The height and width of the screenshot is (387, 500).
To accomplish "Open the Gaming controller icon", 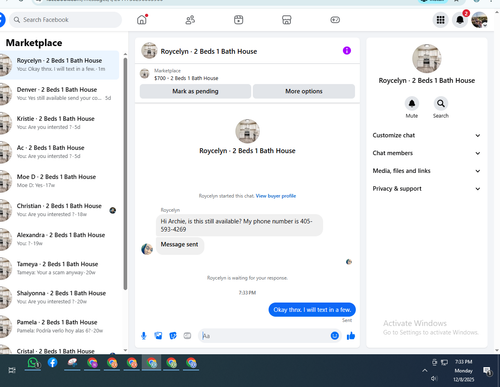I will 335,20.
